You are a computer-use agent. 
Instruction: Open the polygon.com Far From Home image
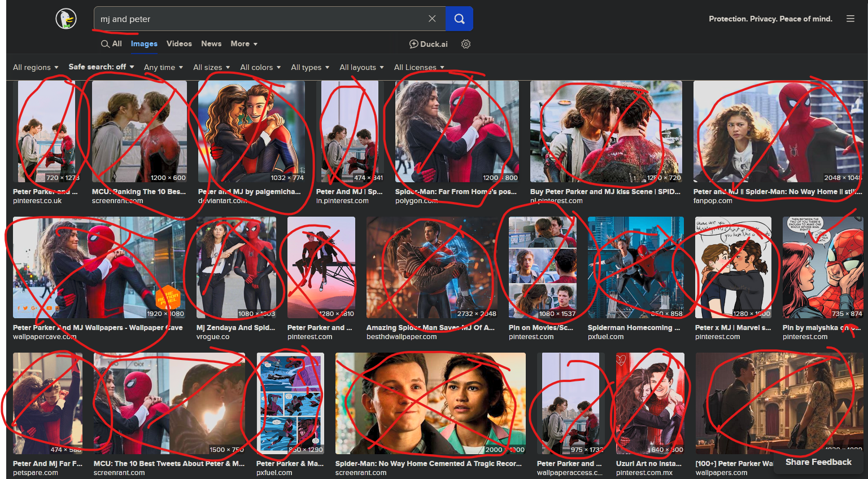point(457,131)
